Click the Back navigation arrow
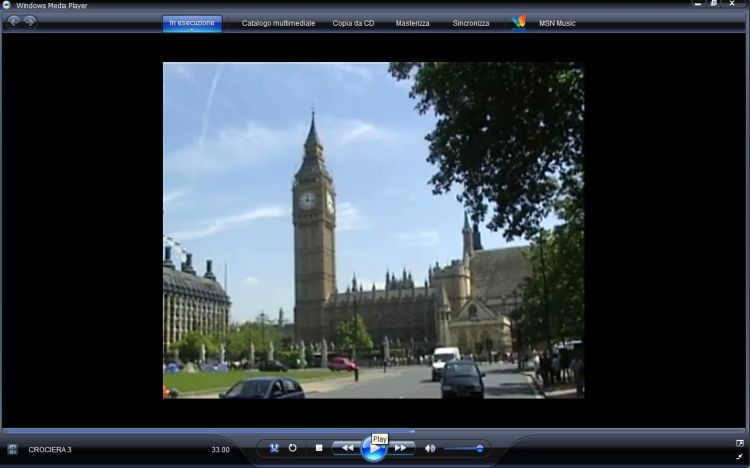The image size is (750, 468). pyautogui.click(x=14, y=22)
